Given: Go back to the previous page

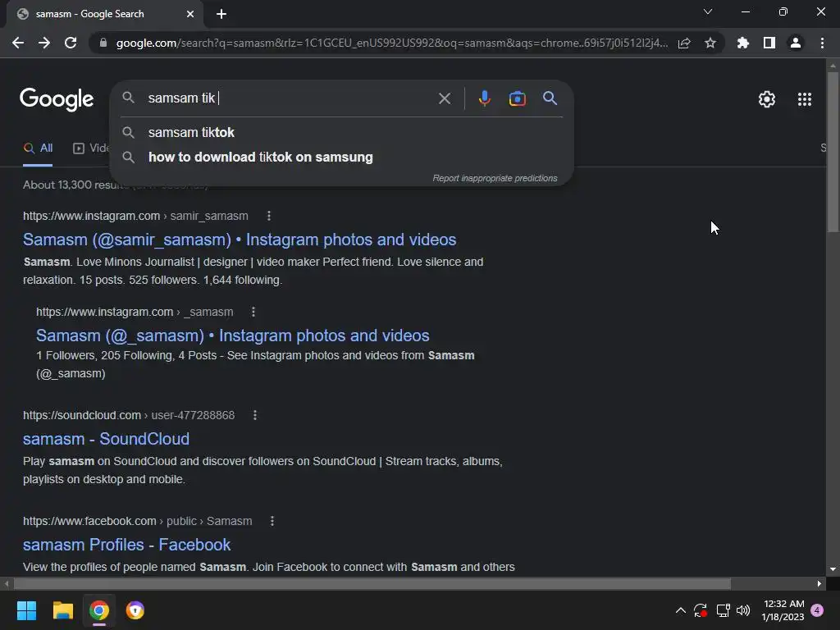Looking at the screenshot, I should 18,43.
